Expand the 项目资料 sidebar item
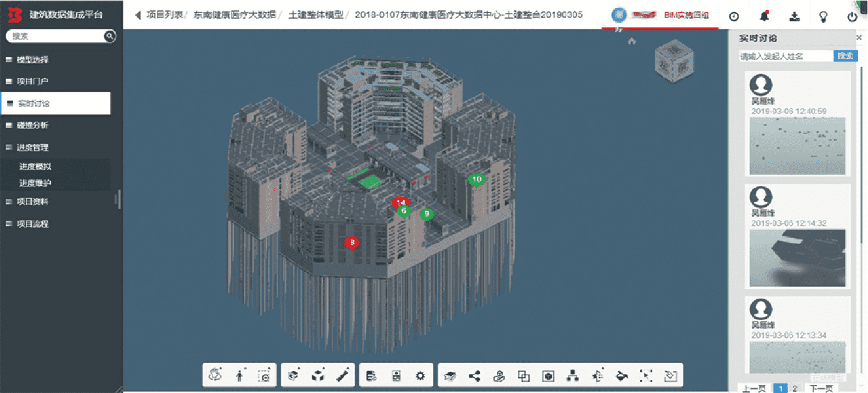This screenshot has width=868, height=393. (33, 202)
